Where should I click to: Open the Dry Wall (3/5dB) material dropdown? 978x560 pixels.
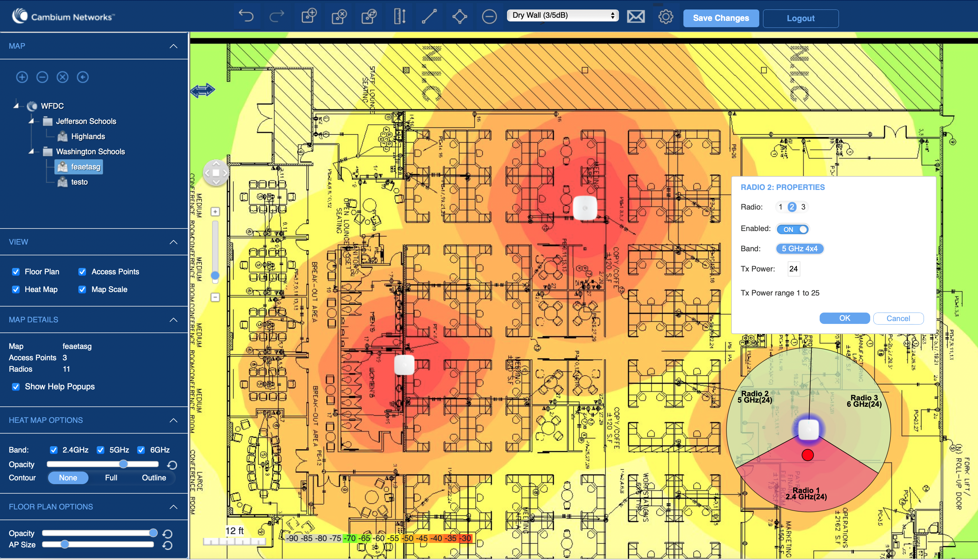click(x=563, y=15)
